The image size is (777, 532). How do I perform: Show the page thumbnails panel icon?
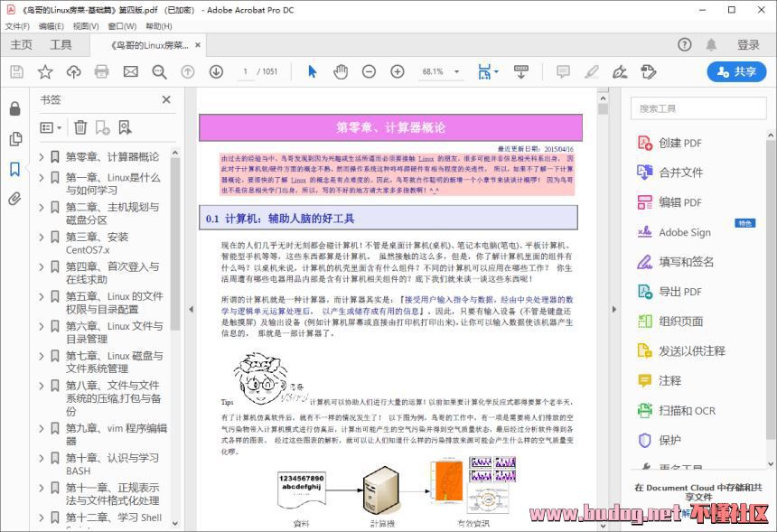[15, 139]
